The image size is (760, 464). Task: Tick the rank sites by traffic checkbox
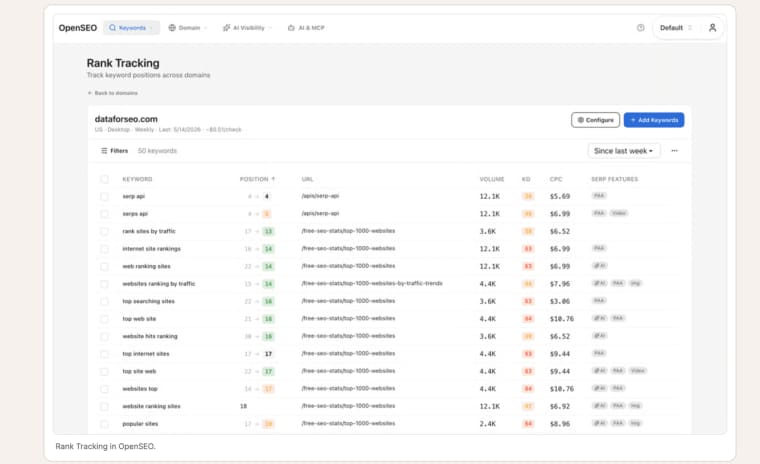(x=104, y=231)
